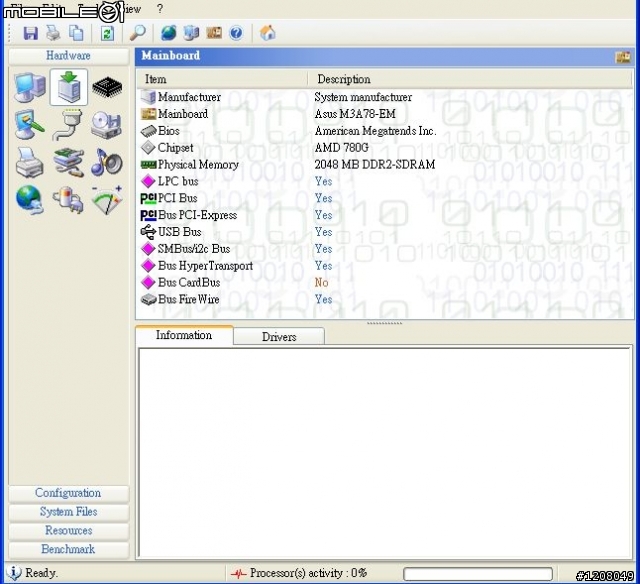This screenshot has height=584, width=640.
Task: Select the Bus FireWire row
Action: tap(384, 299)
